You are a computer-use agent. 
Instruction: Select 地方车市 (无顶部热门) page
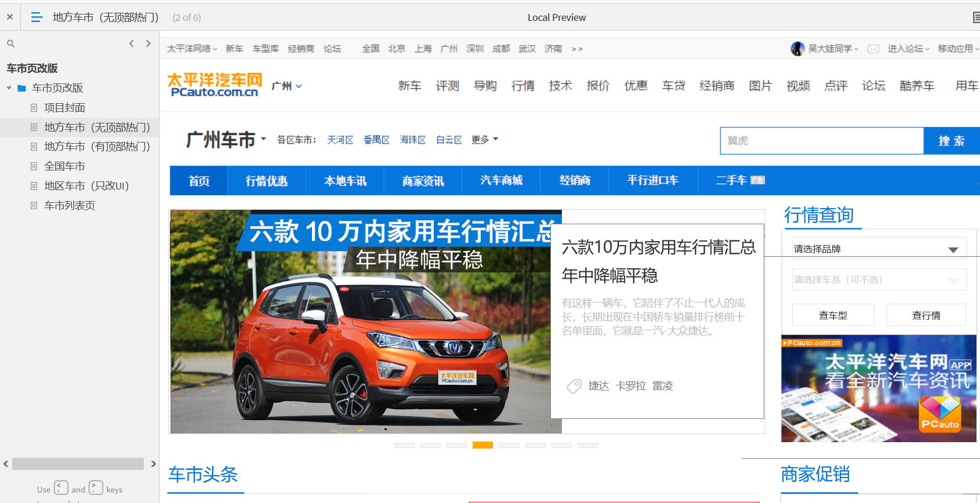point(97,127)
